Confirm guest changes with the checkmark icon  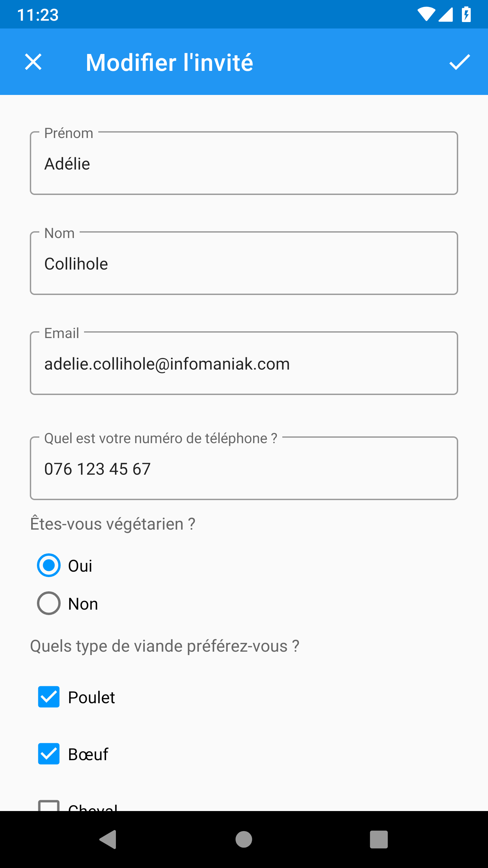pyautogui.click(x=460, y=62)
